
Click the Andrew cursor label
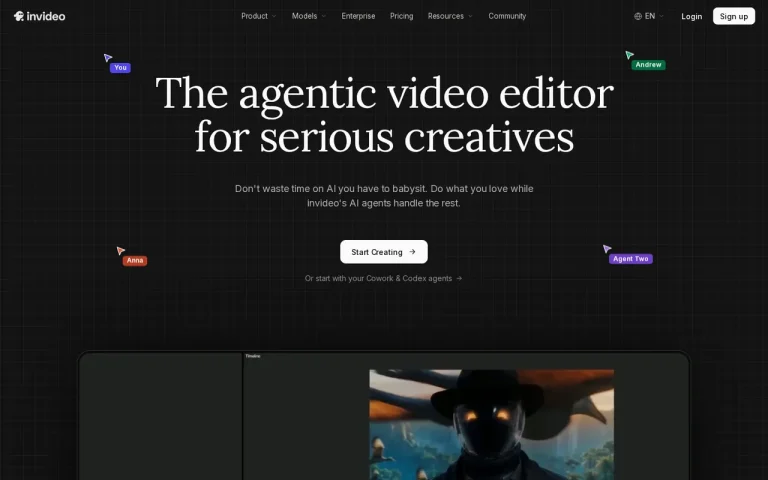[648, 65]
